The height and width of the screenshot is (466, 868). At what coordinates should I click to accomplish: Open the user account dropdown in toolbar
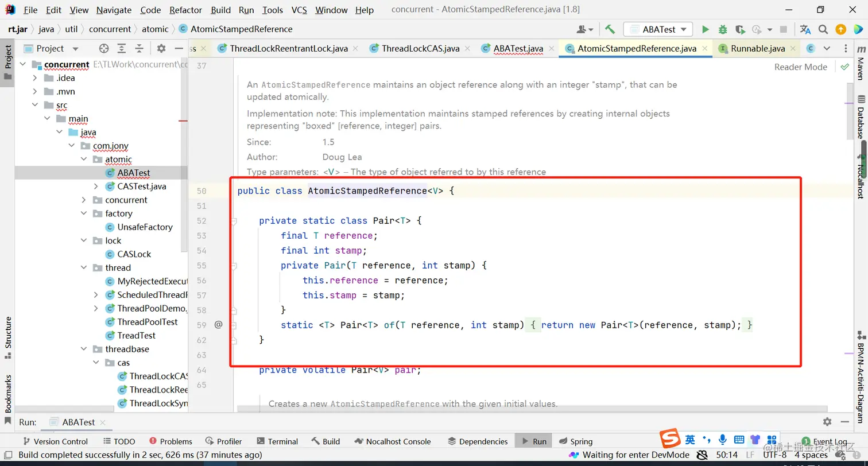[x=586, y=29]
